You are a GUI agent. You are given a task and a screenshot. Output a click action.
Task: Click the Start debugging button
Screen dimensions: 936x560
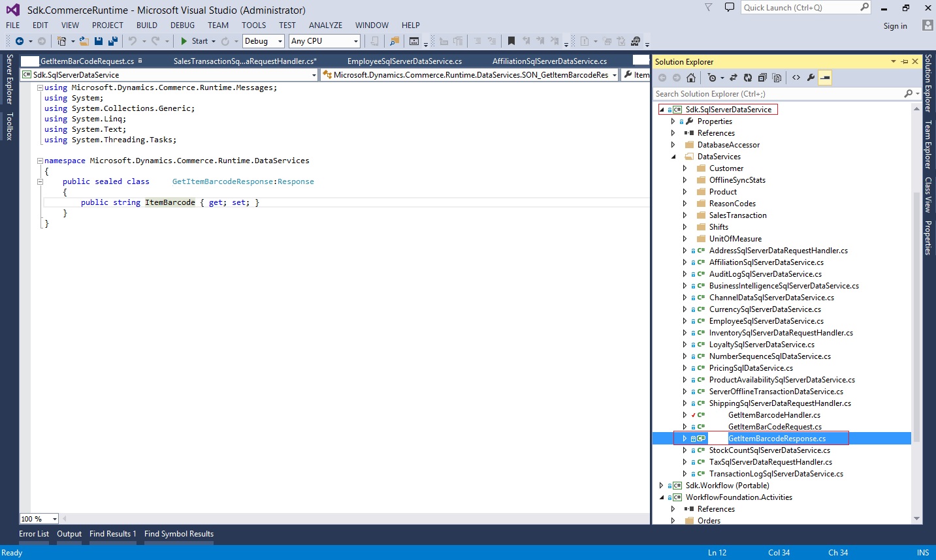[194, 41]
